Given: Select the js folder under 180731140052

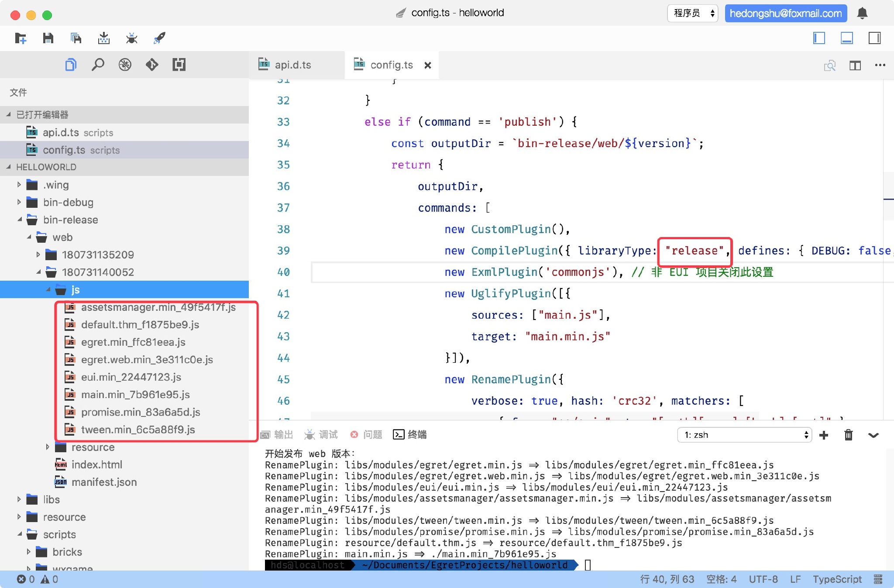Looking at the screenshot, I should coord(73,289).
